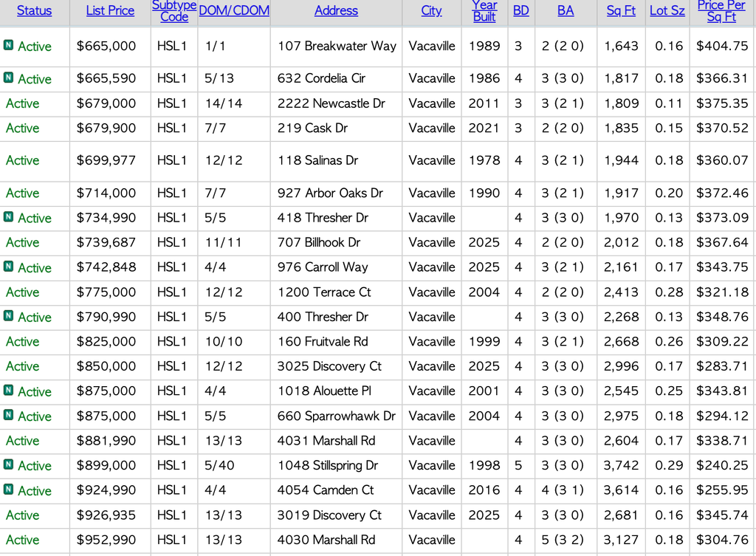Viewport: 756px width, 556px height.
Task: Open the Active status link for 219 Cask Dr
Action: point(23,128)
